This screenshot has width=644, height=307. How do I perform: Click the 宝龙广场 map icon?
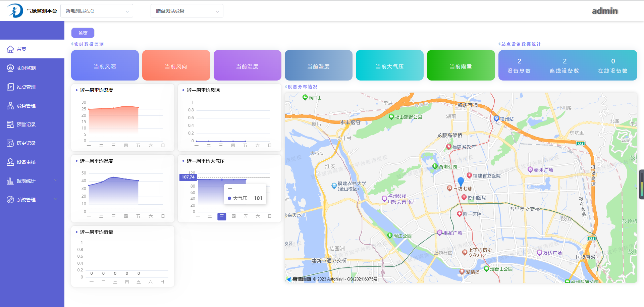pyautogui.click(x=440, y=233)
